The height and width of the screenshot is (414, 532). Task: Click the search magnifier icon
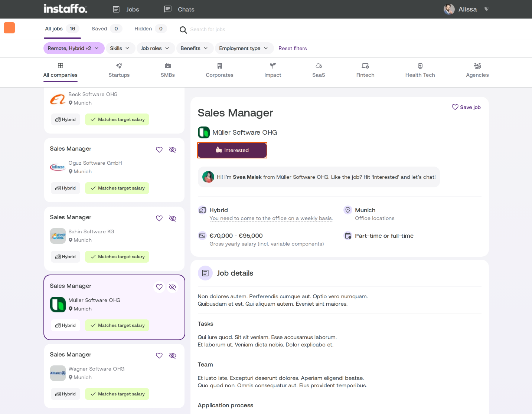[183, 30]
